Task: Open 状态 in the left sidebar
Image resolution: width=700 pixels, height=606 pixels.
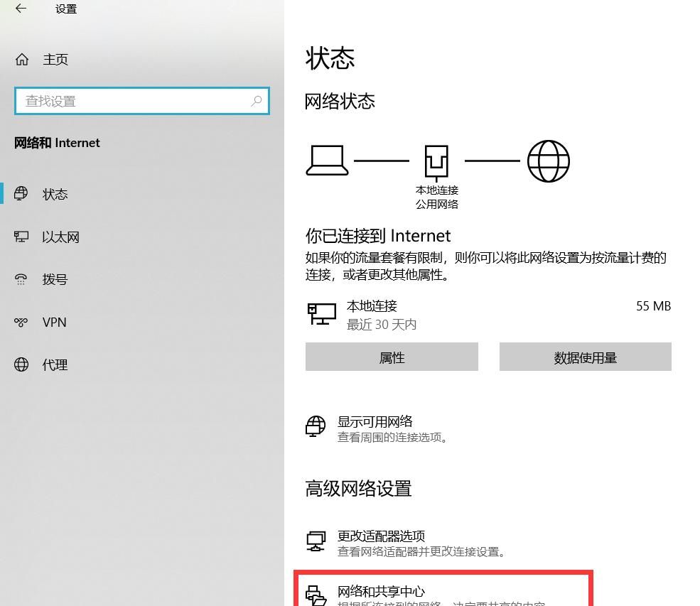Action: click(55, 194)
